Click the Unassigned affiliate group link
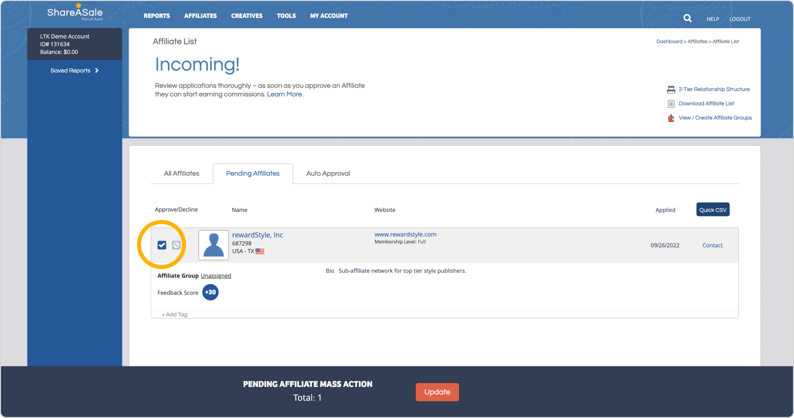 click(x=216, y=276)
